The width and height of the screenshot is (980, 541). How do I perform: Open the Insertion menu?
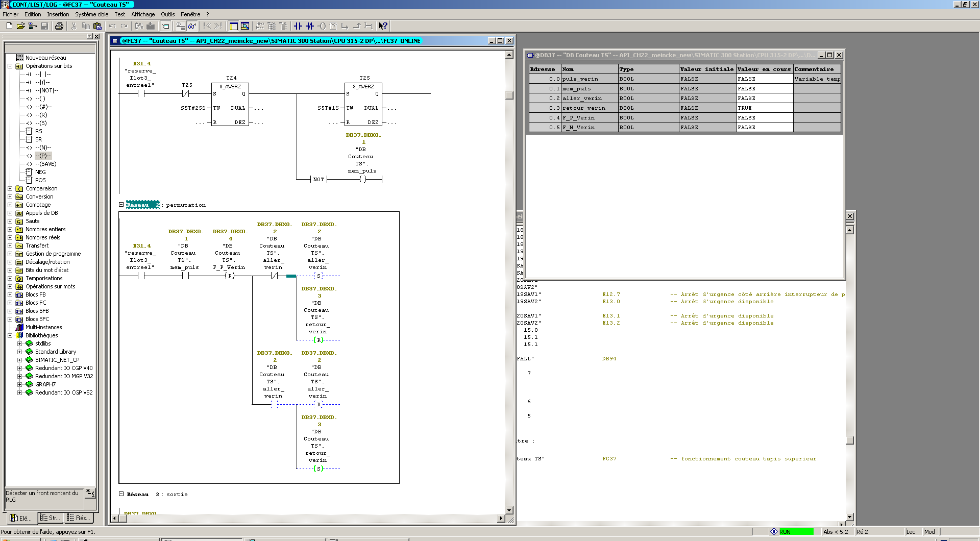58,14
